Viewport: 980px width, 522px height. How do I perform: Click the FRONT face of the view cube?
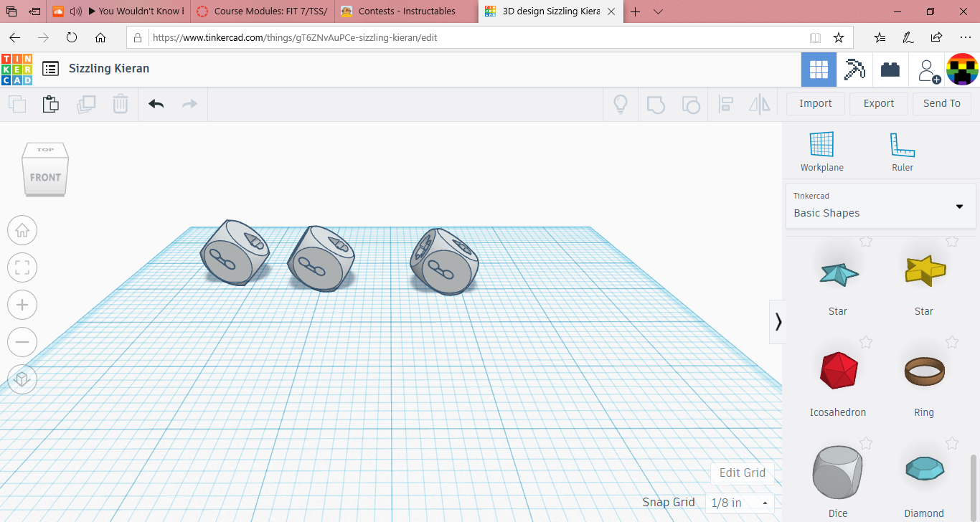click(x=45, y=177)
